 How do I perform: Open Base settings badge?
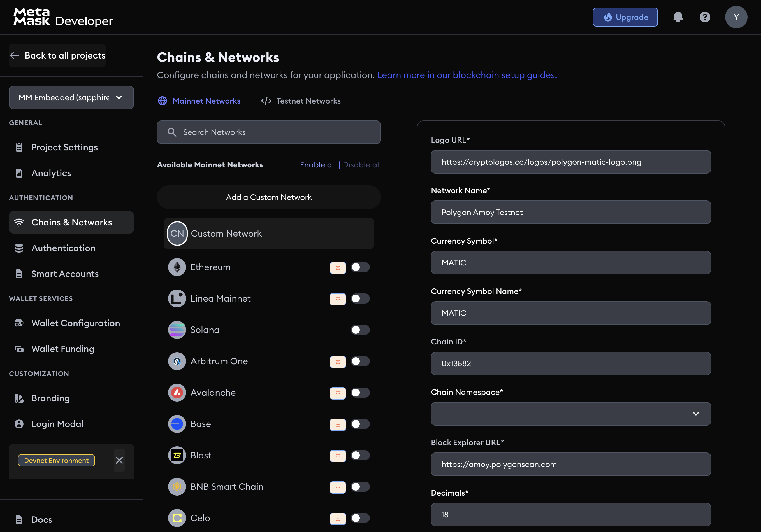(x=338, y=425)
